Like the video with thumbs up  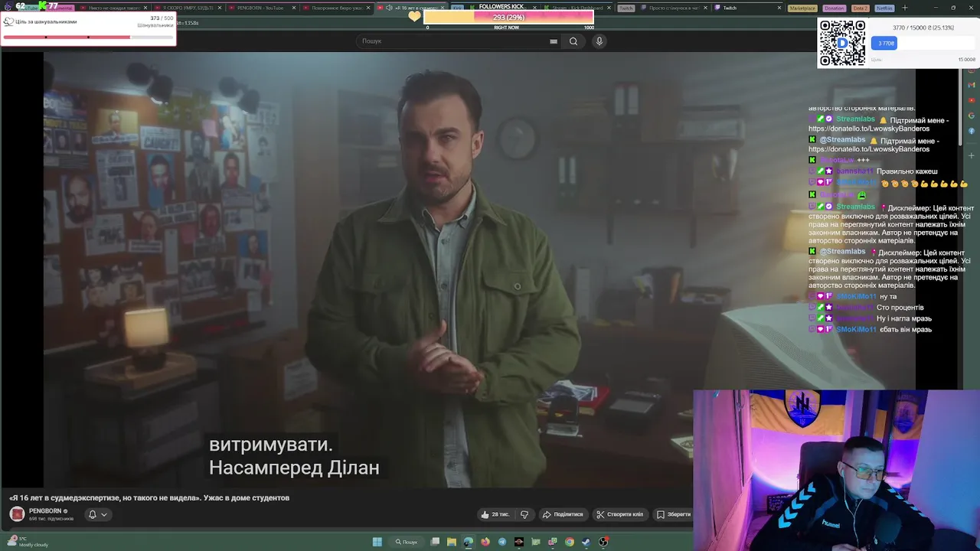[x=495, y=514]
